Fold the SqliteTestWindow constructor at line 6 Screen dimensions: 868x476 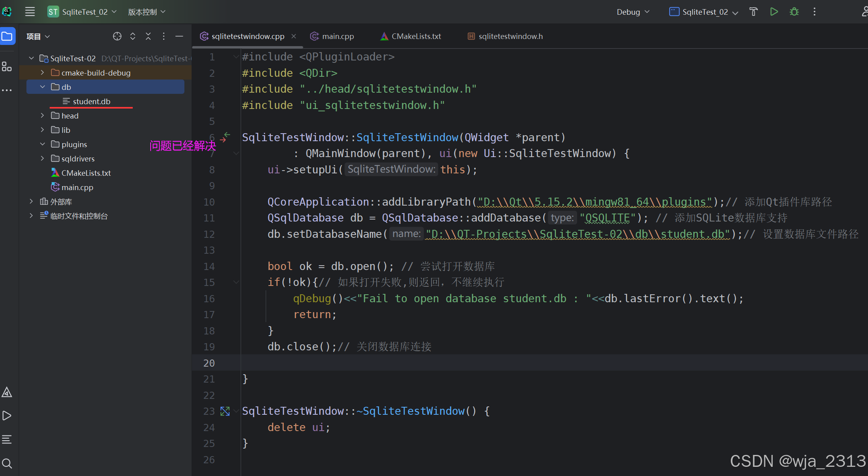tap(236, 153)
